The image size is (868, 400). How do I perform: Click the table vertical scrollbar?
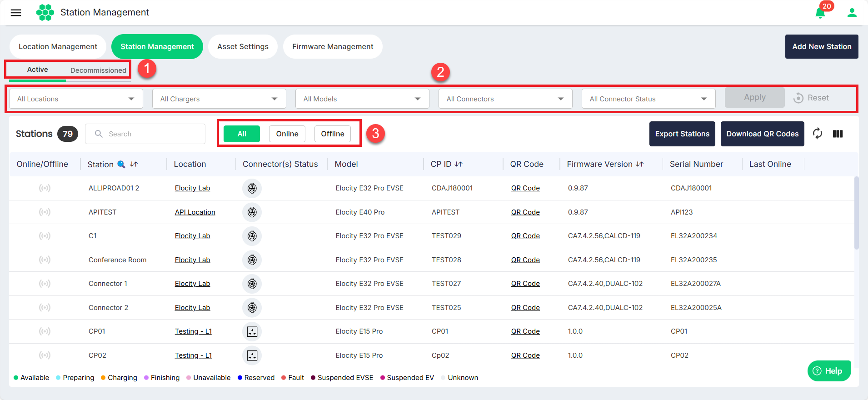pyautogui.click(x=856, y=213)
